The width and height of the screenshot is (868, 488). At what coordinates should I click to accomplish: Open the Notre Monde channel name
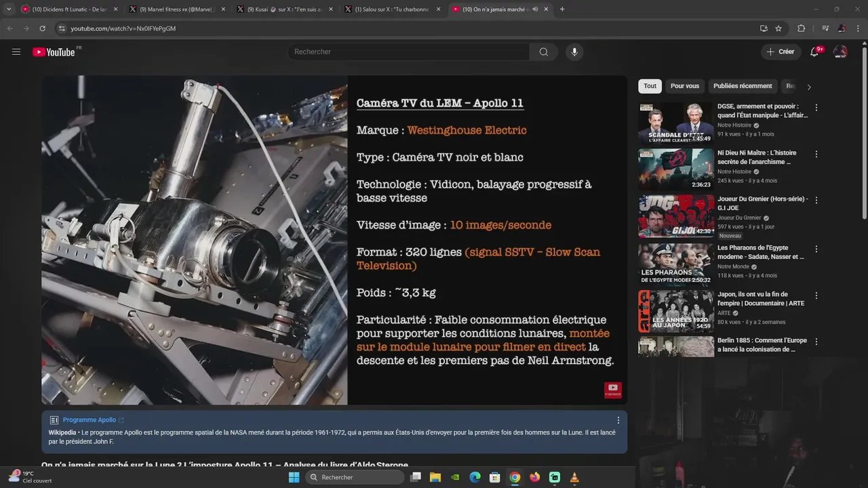coord(733,266)
